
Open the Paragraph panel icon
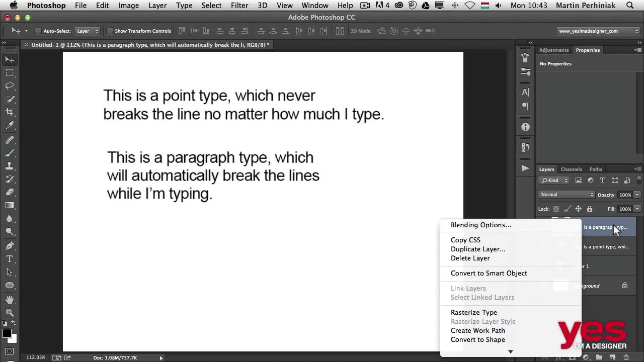525,106
